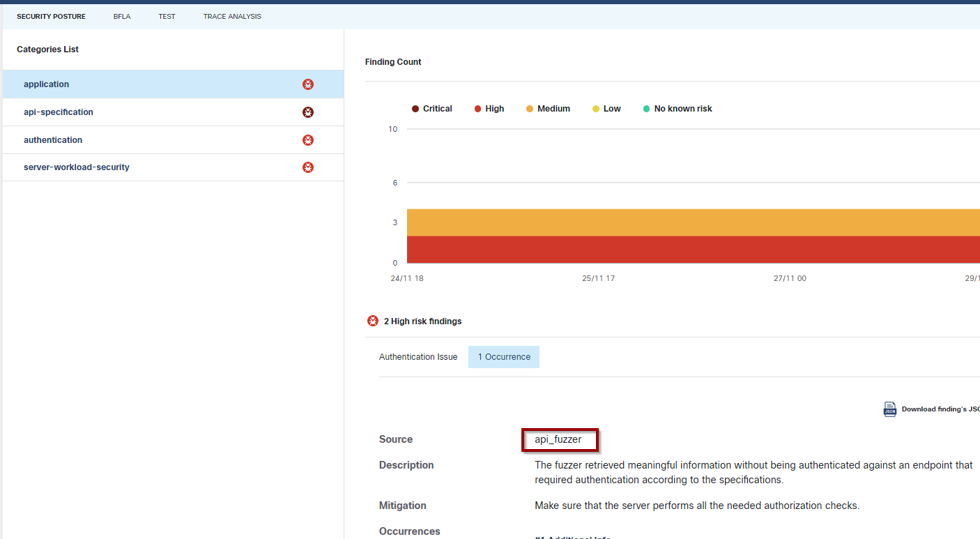Viewport: 980px width, 539px height.
Task: Click the Source label
Action: (x=396, y=439)
